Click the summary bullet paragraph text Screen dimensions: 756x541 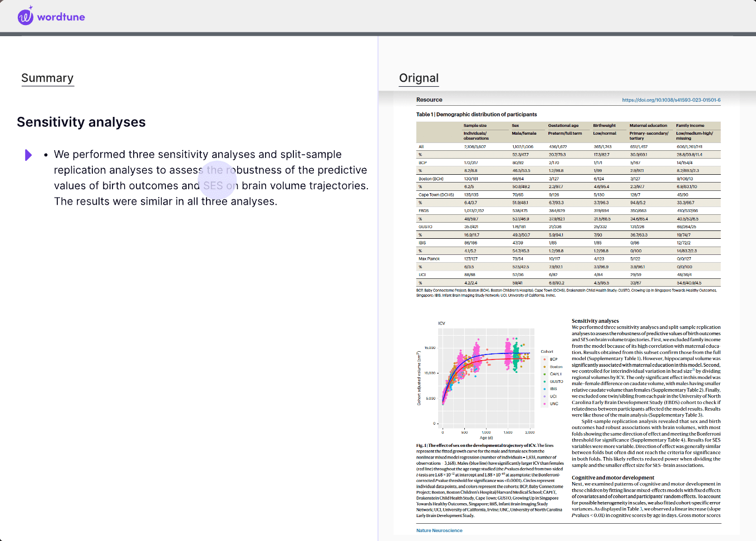[x=211, y=178]
